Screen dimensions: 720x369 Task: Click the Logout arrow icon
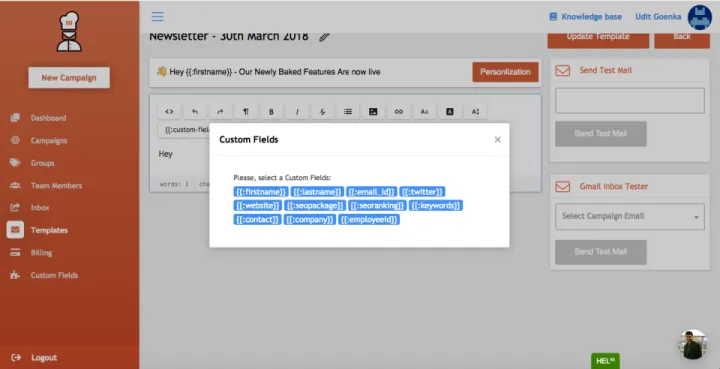(x=16, y=357)
